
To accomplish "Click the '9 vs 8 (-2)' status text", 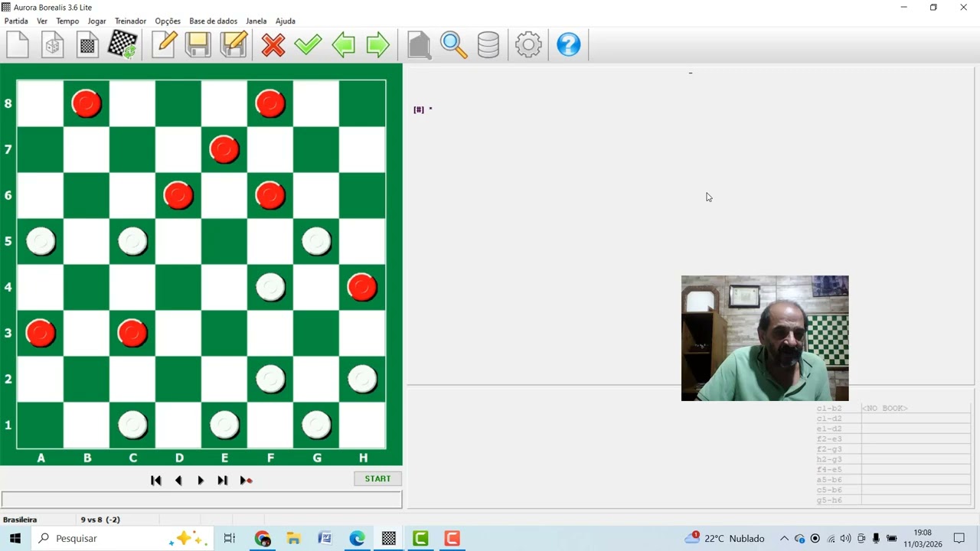I will tap(100, 520).
